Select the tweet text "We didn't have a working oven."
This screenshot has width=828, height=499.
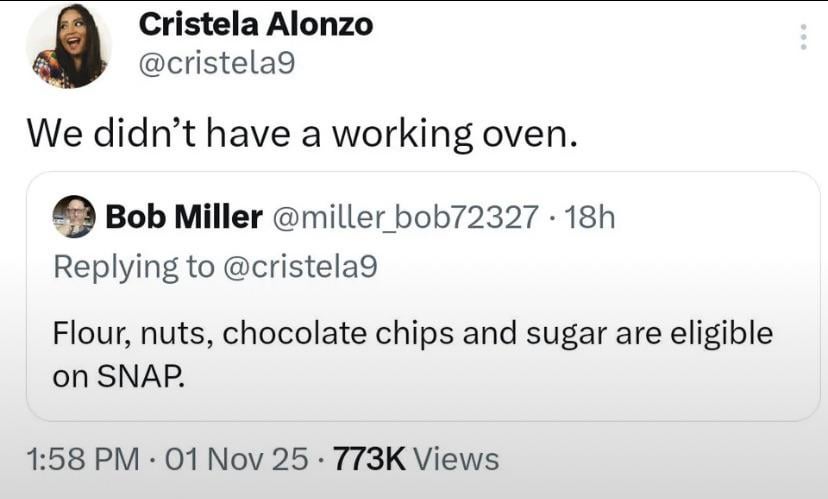301,133
